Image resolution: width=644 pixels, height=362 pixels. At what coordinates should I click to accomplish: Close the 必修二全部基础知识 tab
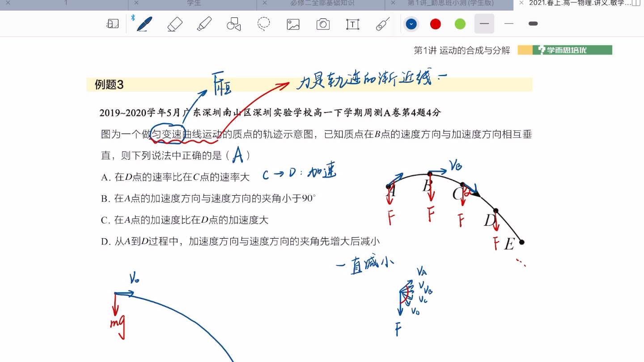click(x=264, y=3)
